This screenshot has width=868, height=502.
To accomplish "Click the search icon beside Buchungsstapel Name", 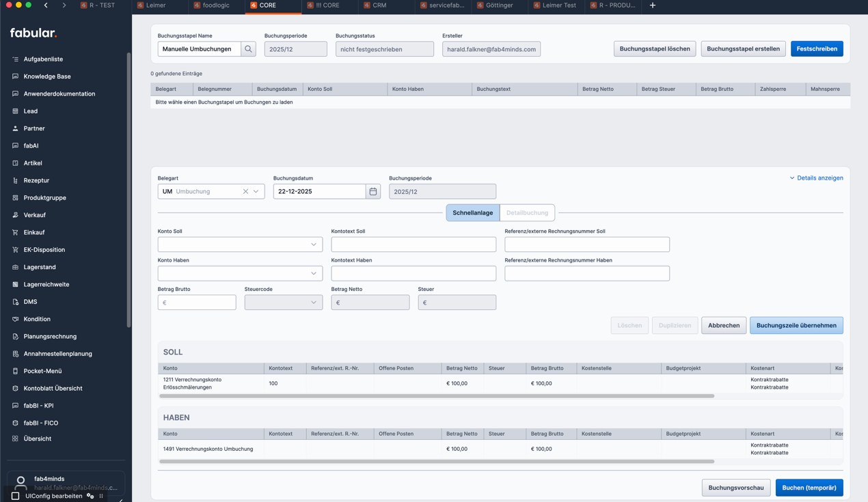I will [x=248, y=49].
